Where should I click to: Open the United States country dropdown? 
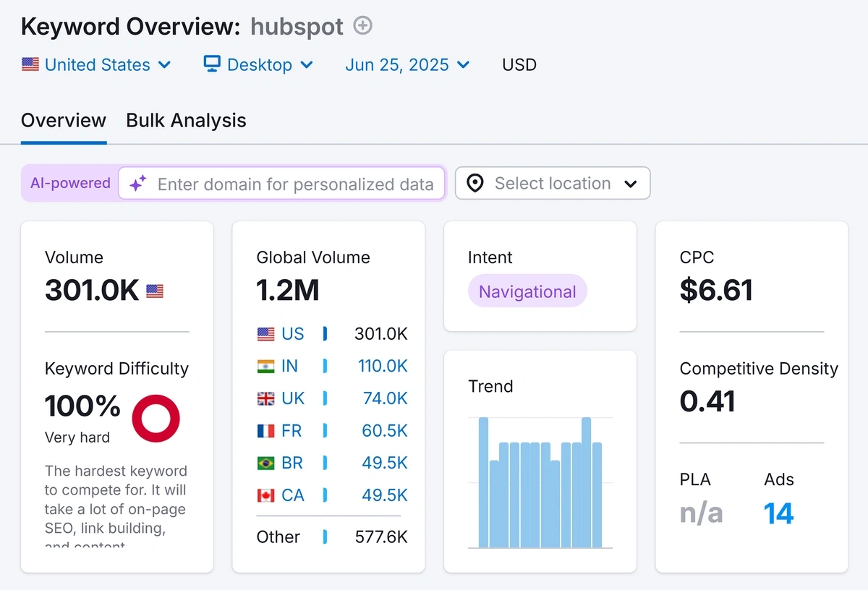point(96,64)
